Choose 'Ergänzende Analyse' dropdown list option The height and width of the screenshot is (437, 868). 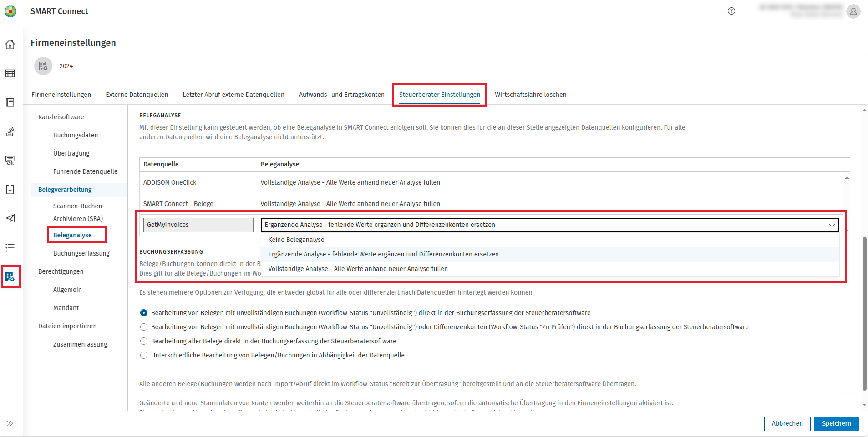click(550, 254)
